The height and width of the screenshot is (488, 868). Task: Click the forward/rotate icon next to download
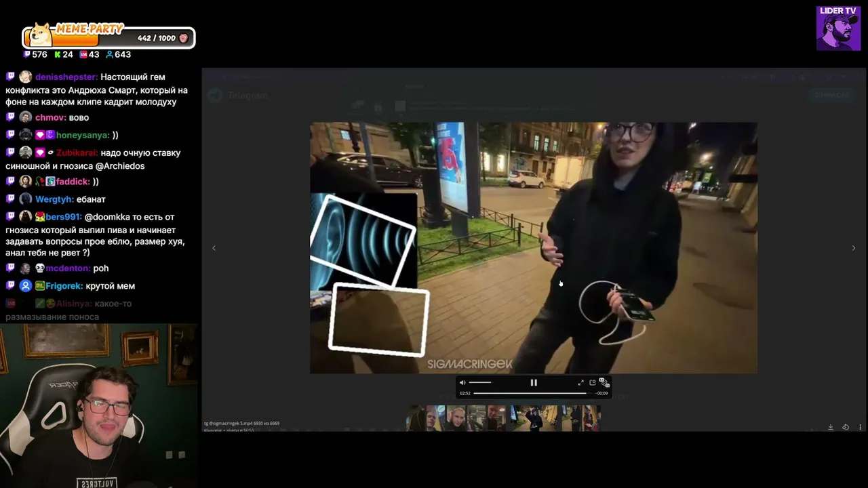(846, 427)
